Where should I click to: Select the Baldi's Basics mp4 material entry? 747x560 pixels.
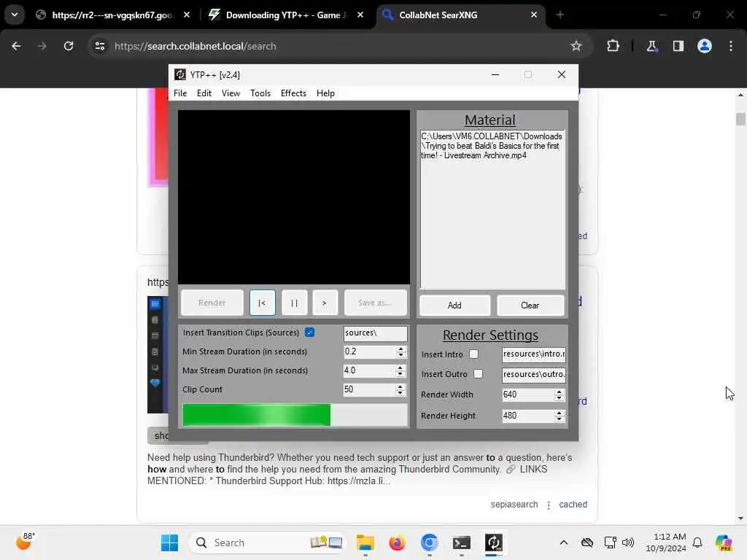491,146
